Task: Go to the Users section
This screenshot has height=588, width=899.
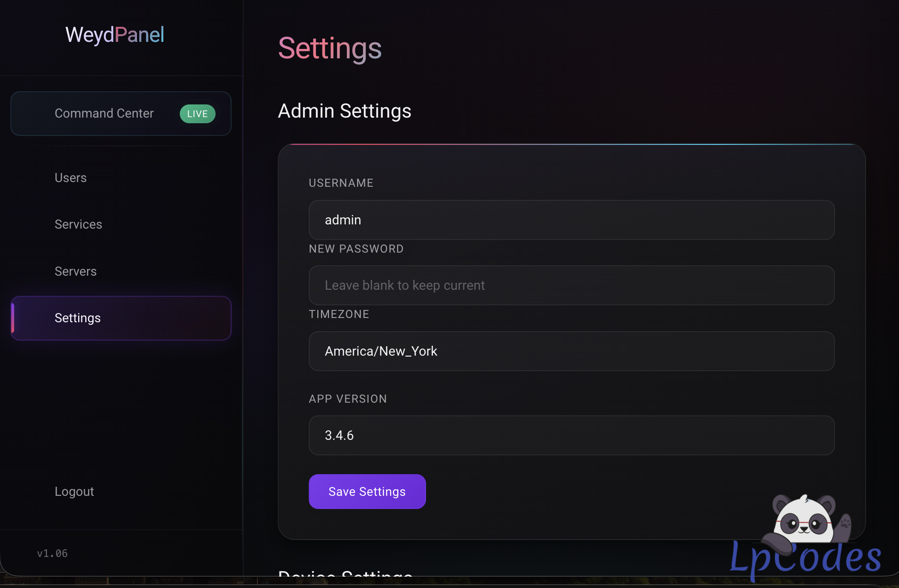Action: tap(71, 178)
